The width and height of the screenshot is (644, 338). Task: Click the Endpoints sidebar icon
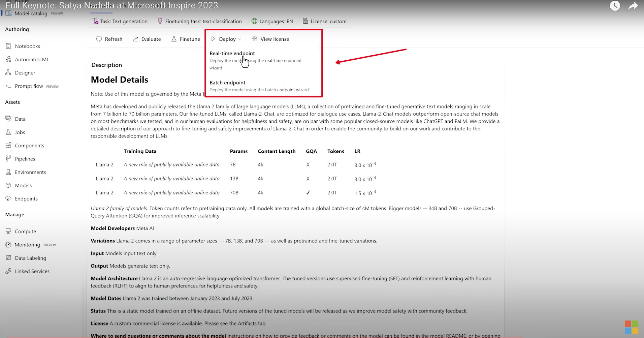coord(8,198)
